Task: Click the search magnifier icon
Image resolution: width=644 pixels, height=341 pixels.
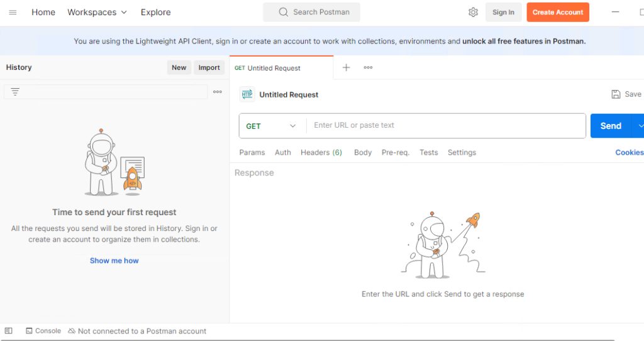Action: coord(284,12)
